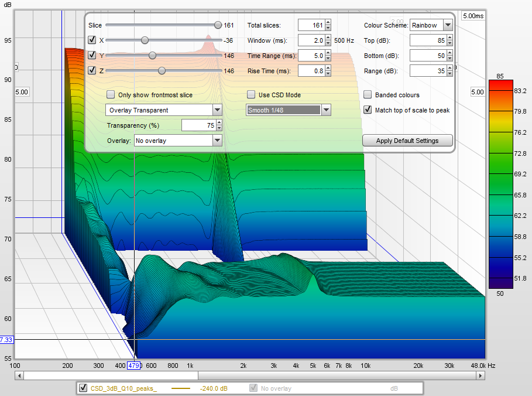
Task: Click the X slider handle
Action: pos(145,40)
